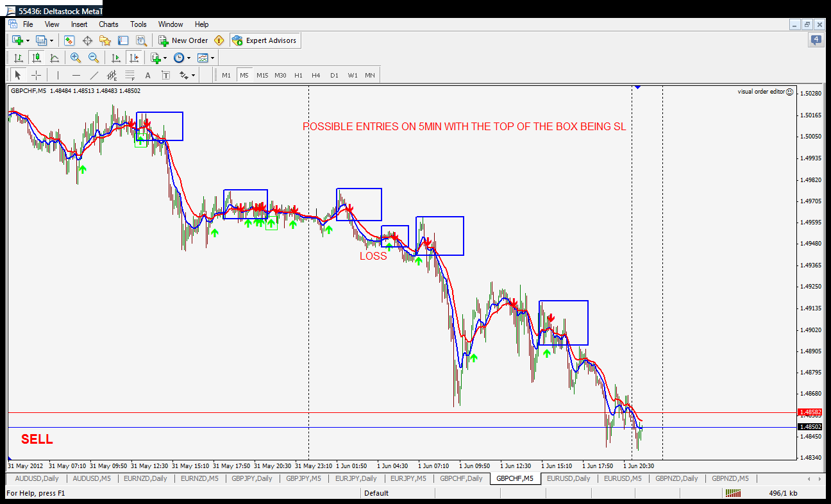
Task: Set timeframe to H4
Action: (x=316, y=75)
